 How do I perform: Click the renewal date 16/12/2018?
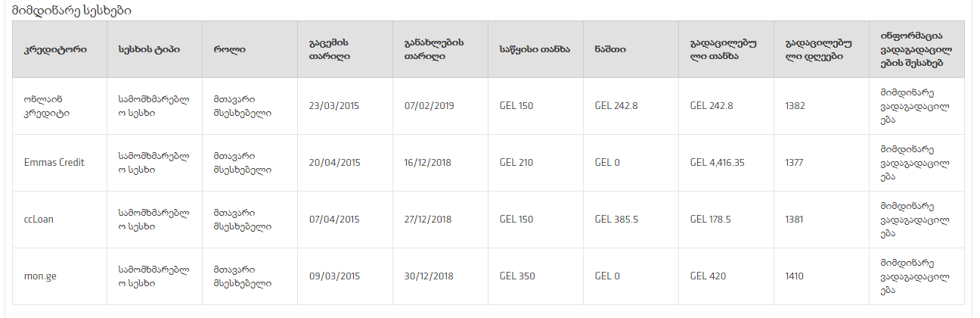pyautogui.click(x=430, y=163)
